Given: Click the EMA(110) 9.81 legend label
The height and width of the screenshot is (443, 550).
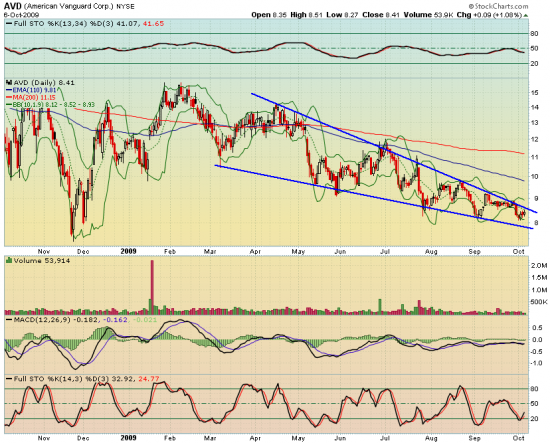Looking at the screenshot, I should tap(34, 90).
